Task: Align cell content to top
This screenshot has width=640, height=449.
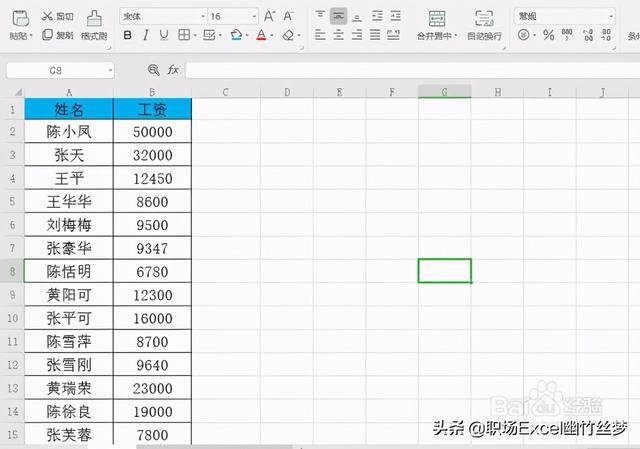Action: pyautogui.click(x=320, y=16)
